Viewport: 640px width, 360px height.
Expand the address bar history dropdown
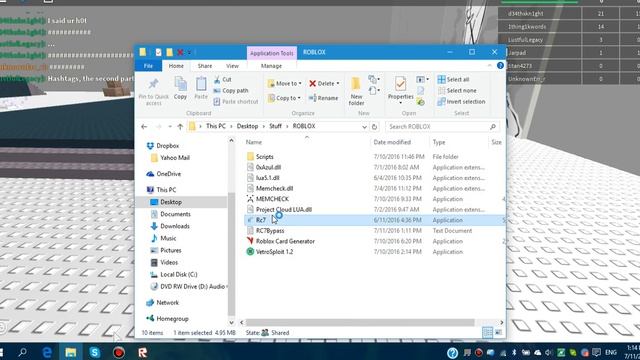(x=364, y=127)
